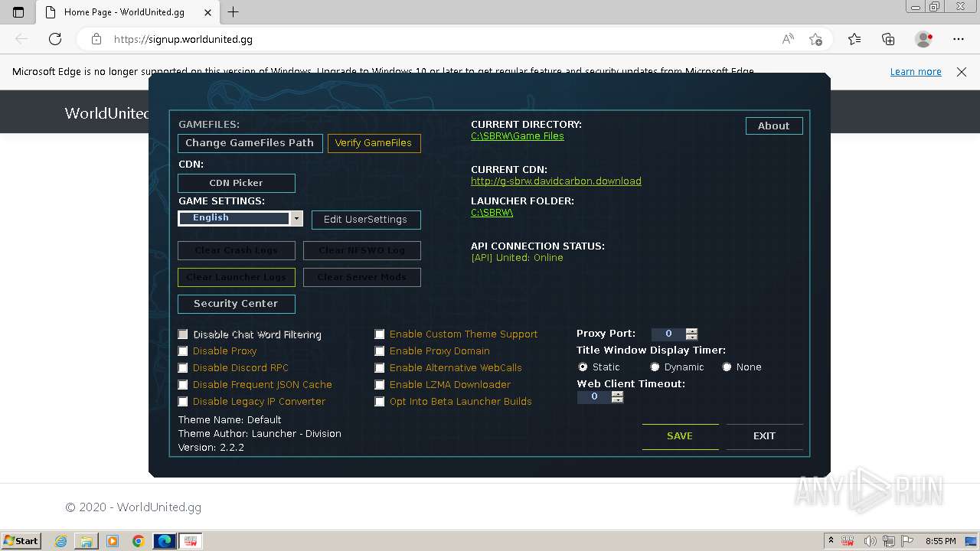
Task: Click the SBRW launcher tray icon
Action: [848, 541]
